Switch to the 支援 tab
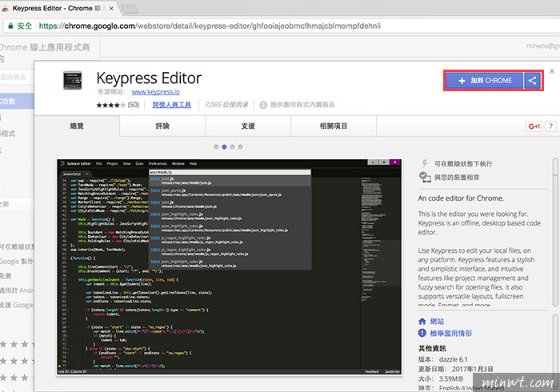This screenshot has width=560, height=392. [248, 126]
